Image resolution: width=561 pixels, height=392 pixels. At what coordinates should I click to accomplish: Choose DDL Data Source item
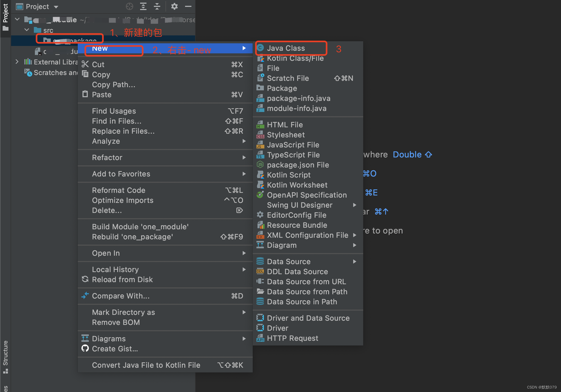click(x=297, y=272)
